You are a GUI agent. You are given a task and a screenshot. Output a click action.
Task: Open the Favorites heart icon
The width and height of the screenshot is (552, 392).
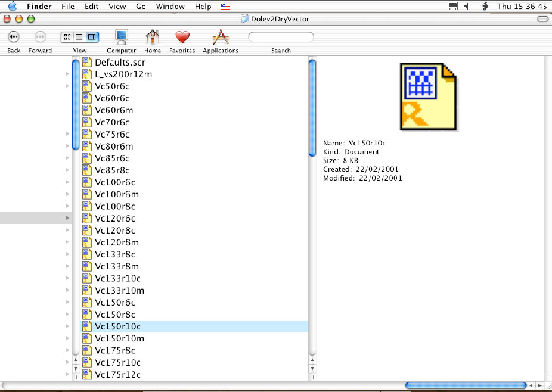coord(182,37)
